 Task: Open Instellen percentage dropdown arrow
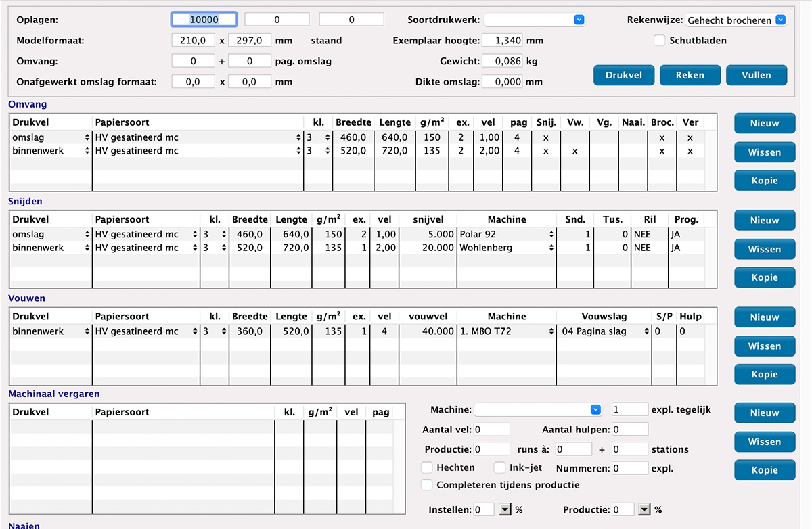(x=505, y=510)
